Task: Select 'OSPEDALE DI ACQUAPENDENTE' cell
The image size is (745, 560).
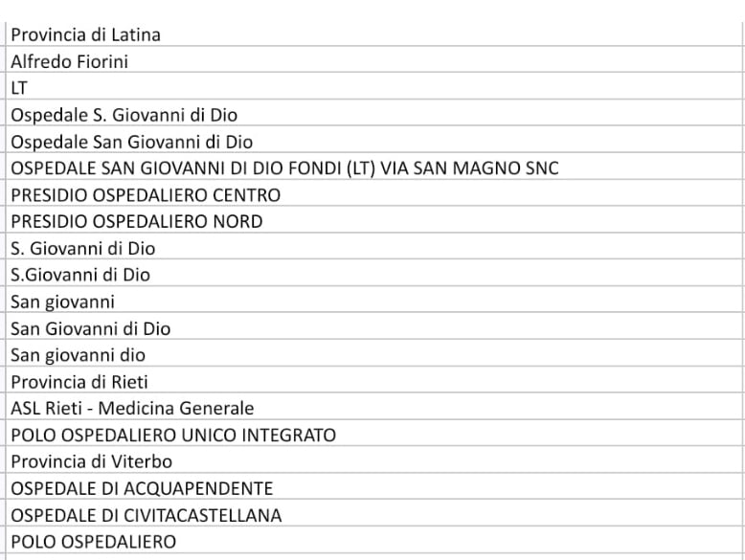Action: click(x=374, y=488)
